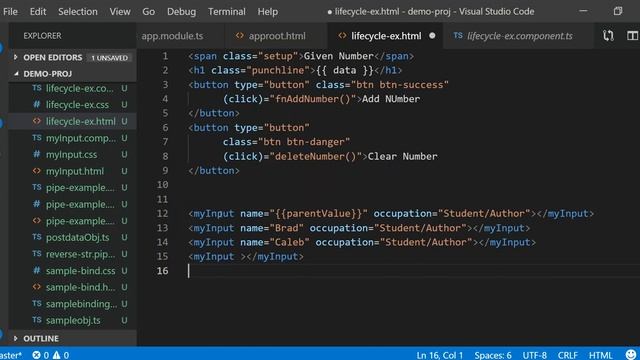Click the EXPLORER panel title
This screenshot has height=360, width=640.
coord(42,36)
